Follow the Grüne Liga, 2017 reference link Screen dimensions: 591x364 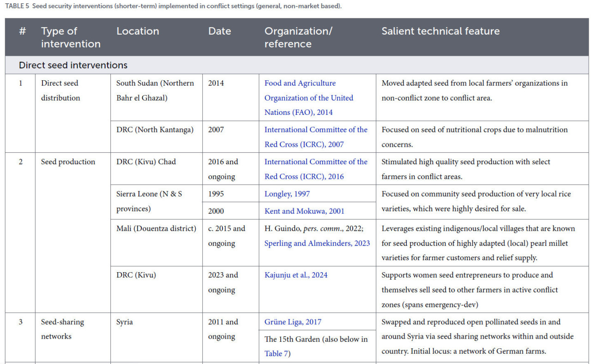click(293, 322)
